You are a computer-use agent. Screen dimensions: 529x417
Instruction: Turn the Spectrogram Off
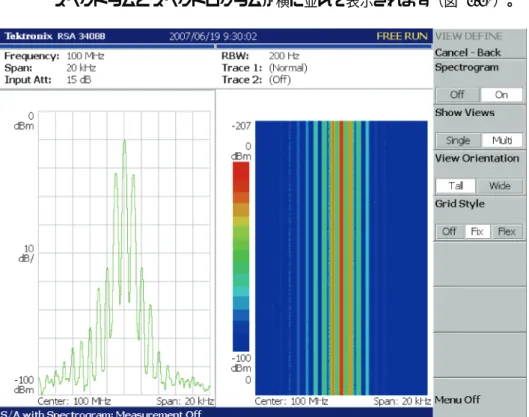pyautogui.click(x=457, y=94)
